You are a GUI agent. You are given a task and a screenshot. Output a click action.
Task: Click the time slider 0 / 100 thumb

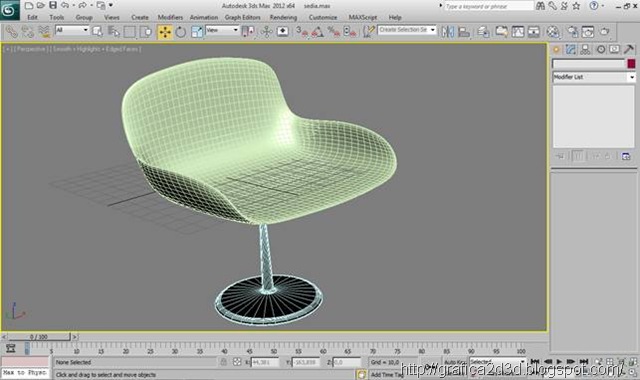coord(39,337)
